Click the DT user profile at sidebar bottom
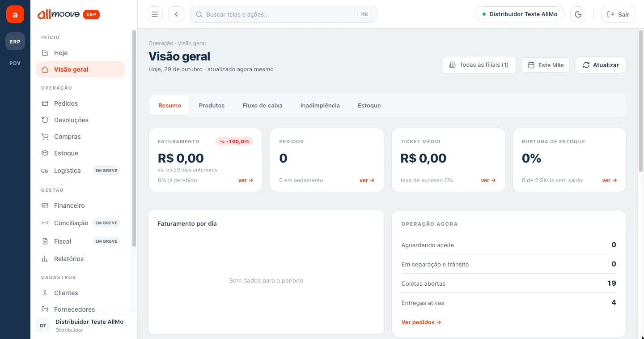 (x=84, y=326)
